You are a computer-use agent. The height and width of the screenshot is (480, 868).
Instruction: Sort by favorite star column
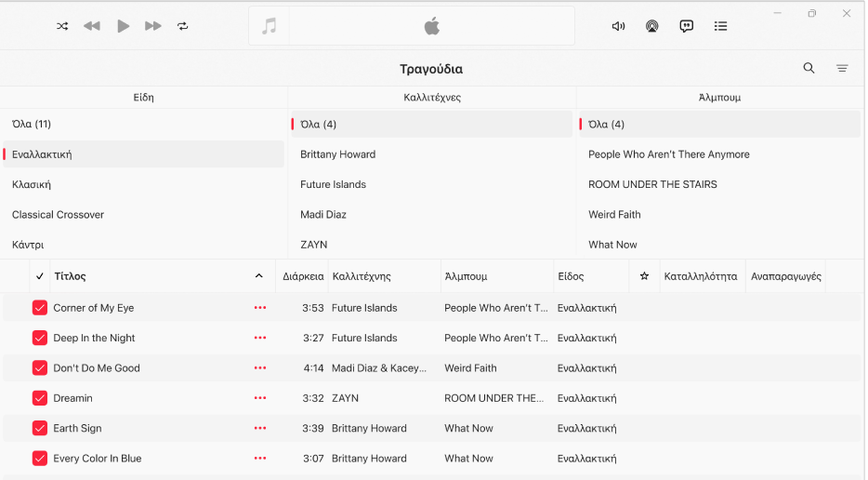pyautogui.click(x=644, y=276)
